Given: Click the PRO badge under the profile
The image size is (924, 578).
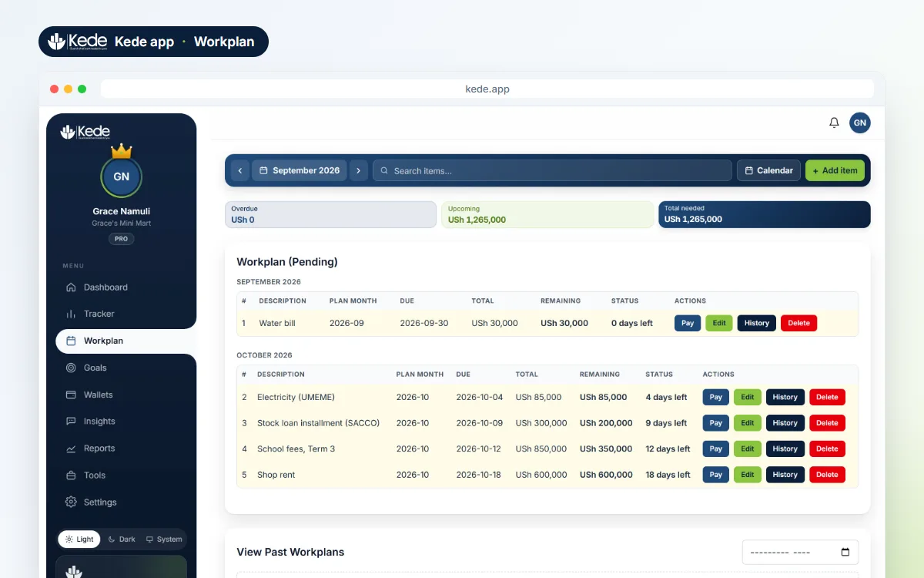Looking at the screenshot, I should [x=121, y=239].
